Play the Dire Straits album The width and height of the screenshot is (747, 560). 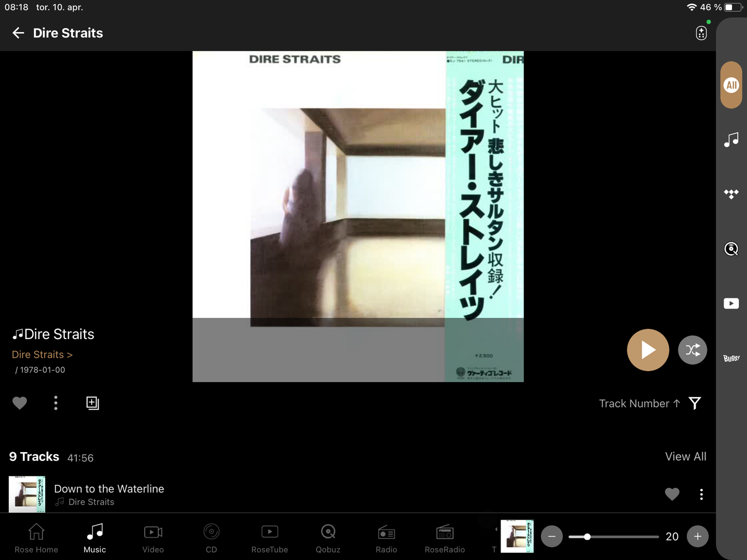648,350
